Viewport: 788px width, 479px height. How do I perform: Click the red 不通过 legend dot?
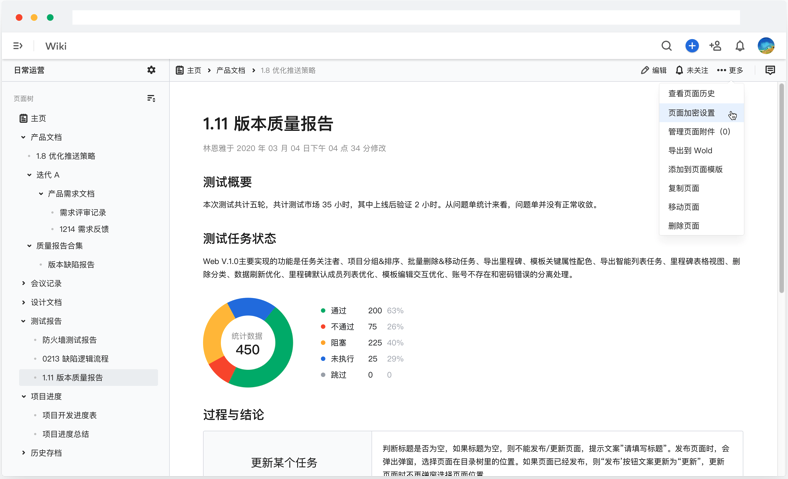[x=323, y=327]
